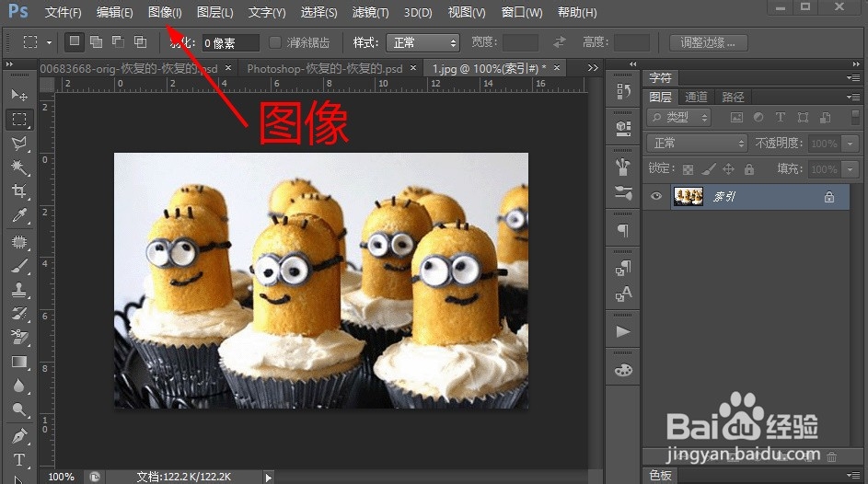Toggle type layer filter
The height and width of the screenshot is (484, 868).
point(780,117)
